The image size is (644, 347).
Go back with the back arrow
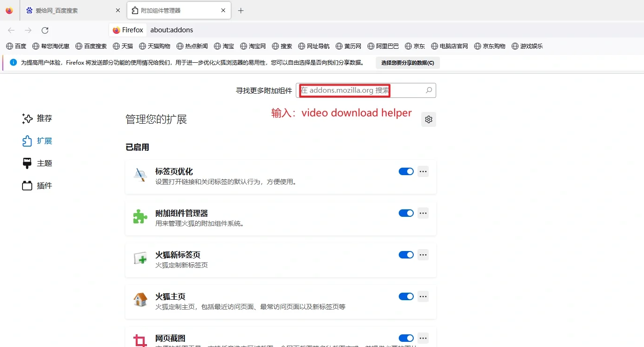(x=11, y=30)
